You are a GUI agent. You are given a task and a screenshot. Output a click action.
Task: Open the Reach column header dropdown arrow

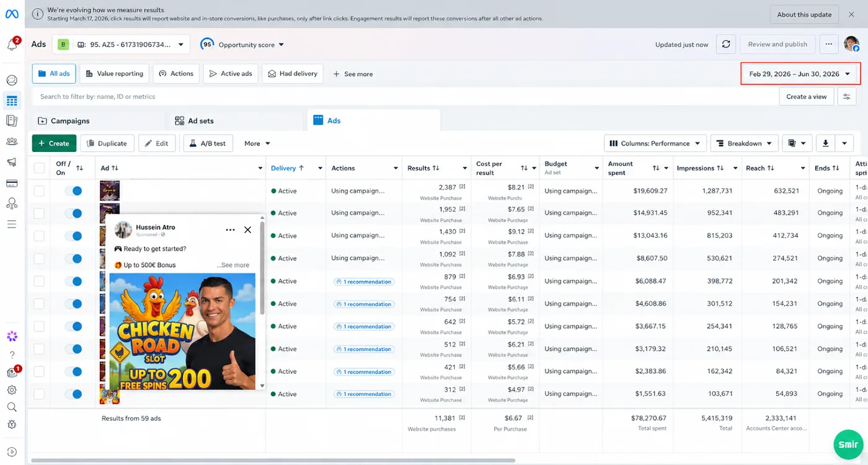[x=802, y=168]
